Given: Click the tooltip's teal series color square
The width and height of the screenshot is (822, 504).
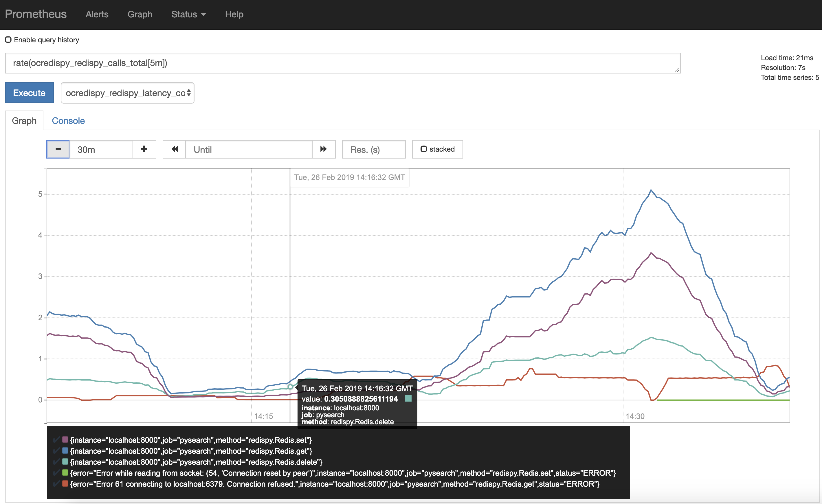Looking at the screenshot, I should pyautogui.click(x=408, y=399).
